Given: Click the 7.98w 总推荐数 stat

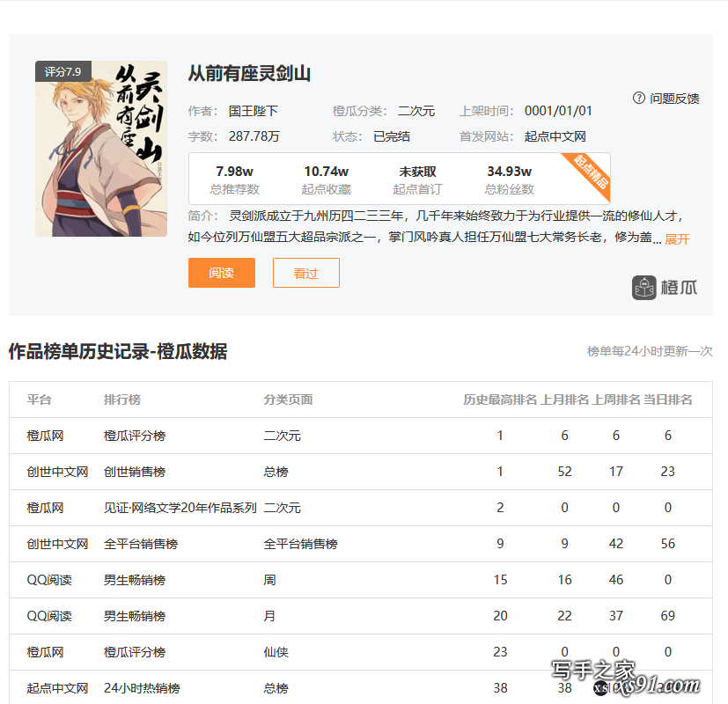Looking at the screenshot, I should point(234,180).
